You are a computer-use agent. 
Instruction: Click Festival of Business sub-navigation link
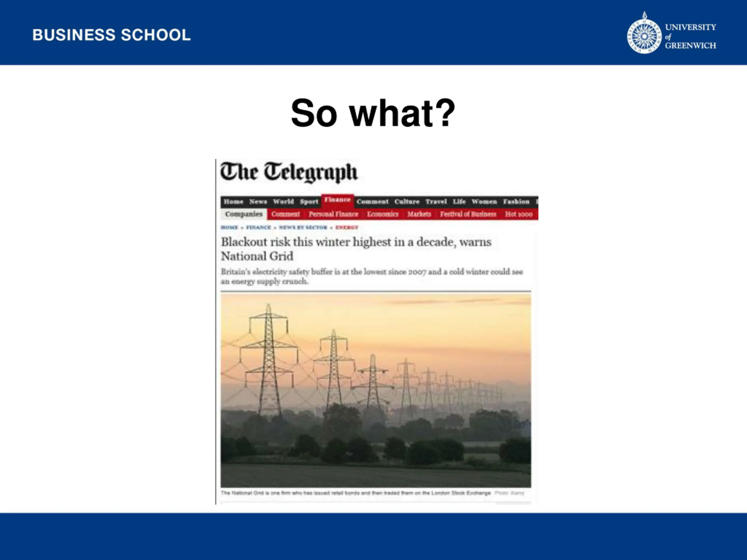point(468,214)
